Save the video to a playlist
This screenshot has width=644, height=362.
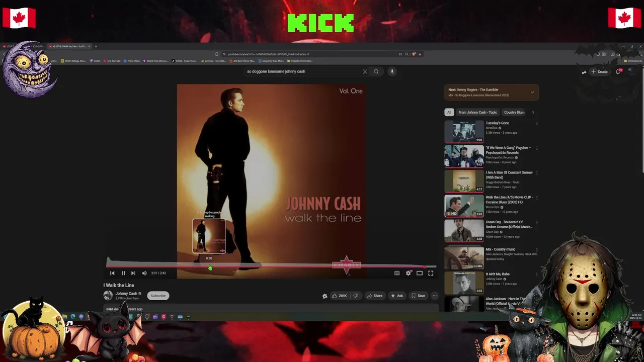418,296
